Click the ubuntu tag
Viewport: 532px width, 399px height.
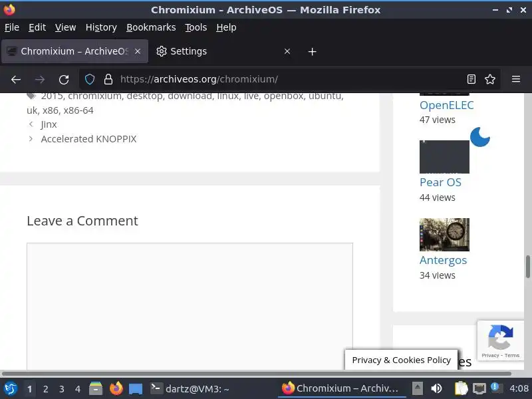pos(325,96)
